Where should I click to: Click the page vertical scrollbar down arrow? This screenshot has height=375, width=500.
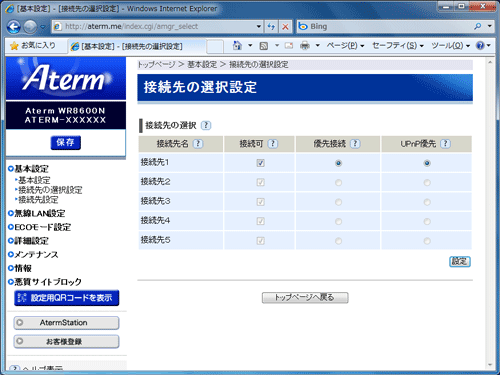[490, 365]
